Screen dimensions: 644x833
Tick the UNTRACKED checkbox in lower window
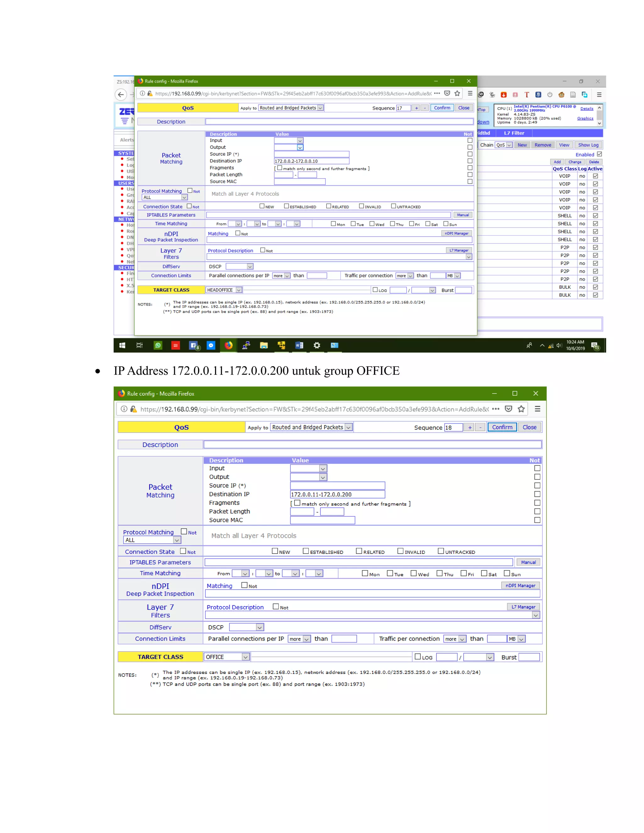pyautogui.click(x=441, y=551)
